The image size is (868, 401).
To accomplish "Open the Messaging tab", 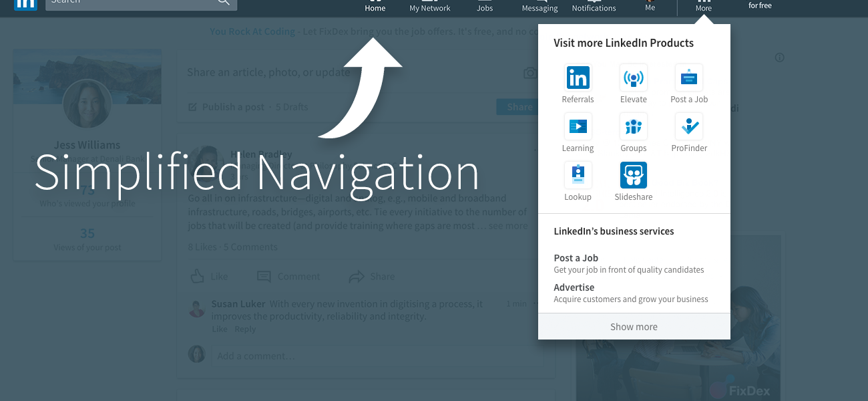I will (539, 7).
